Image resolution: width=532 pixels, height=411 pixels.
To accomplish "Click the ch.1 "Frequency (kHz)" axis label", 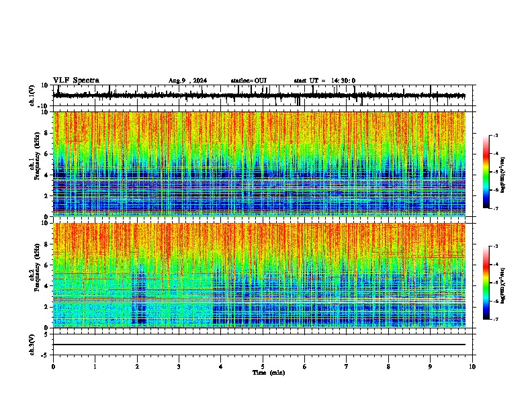I will (x=38, y=156).
